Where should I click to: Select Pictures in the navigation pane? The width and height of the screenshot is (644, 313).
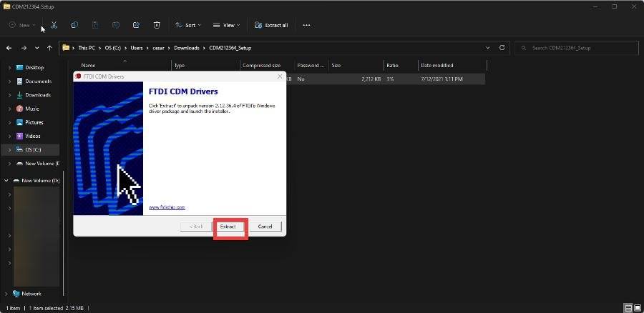[x=34, y=122]
